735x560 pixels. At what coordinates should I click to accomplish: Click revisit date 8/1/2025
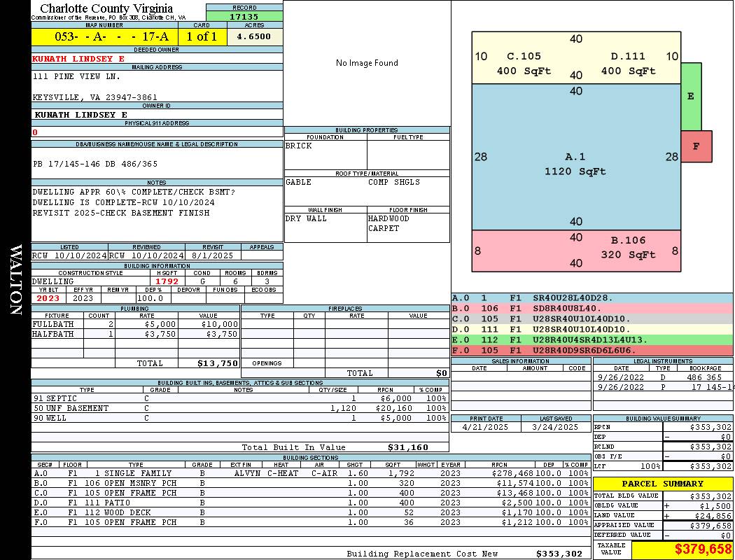point(212,255)
